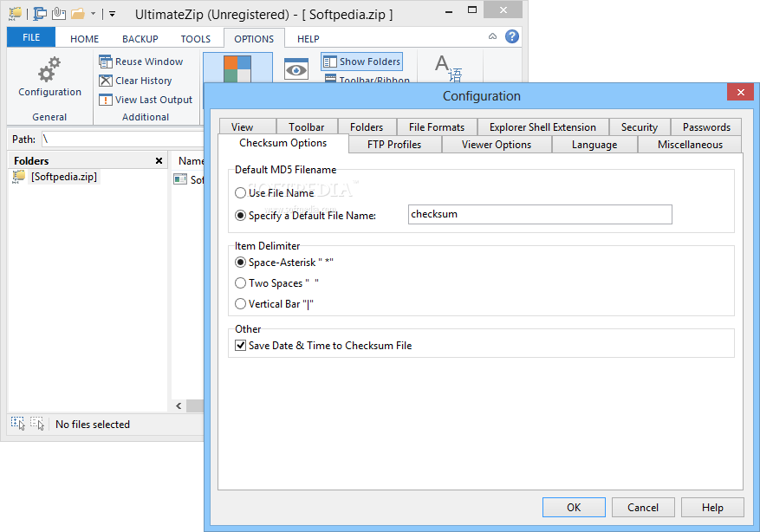
Task: Click the paperclip quick access icon
Action: [59, 14]
